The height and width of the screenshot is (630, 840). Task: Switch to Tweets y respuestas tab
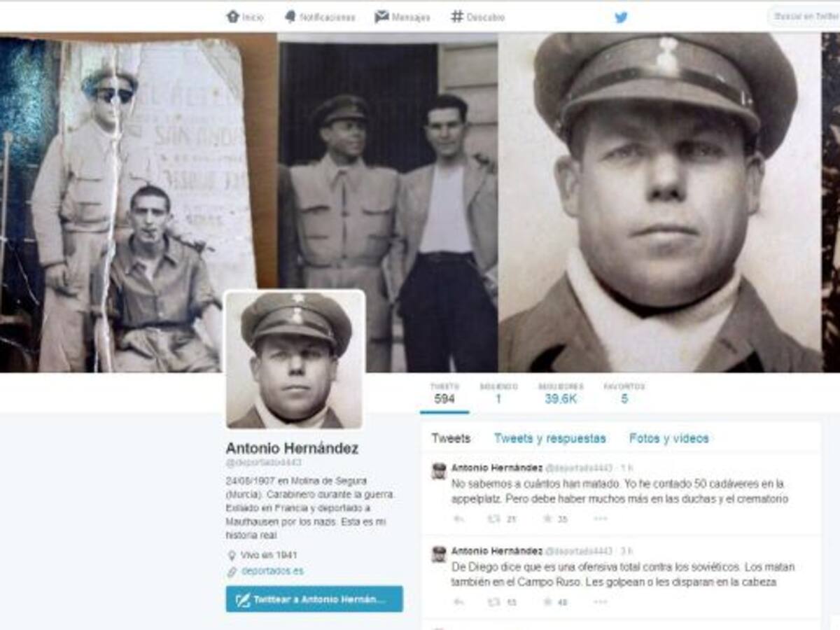[x=549, y=439]
